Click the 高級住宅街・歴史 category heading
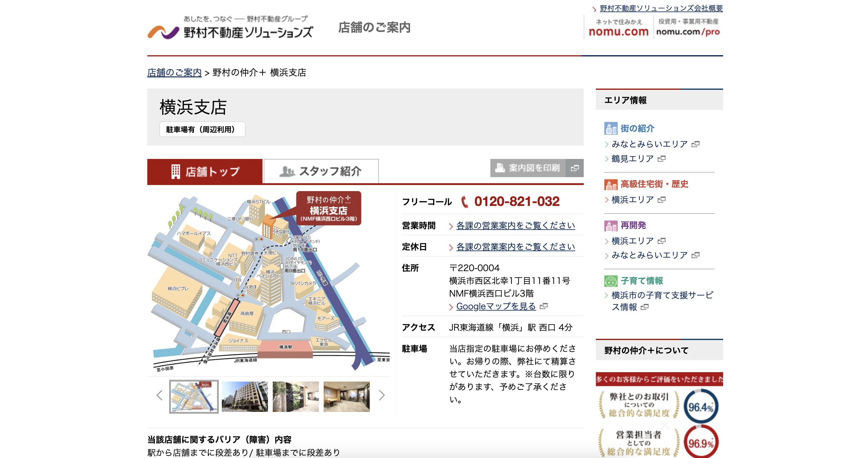The height and width of the screenshot is (458, 868). click(654, 184)
